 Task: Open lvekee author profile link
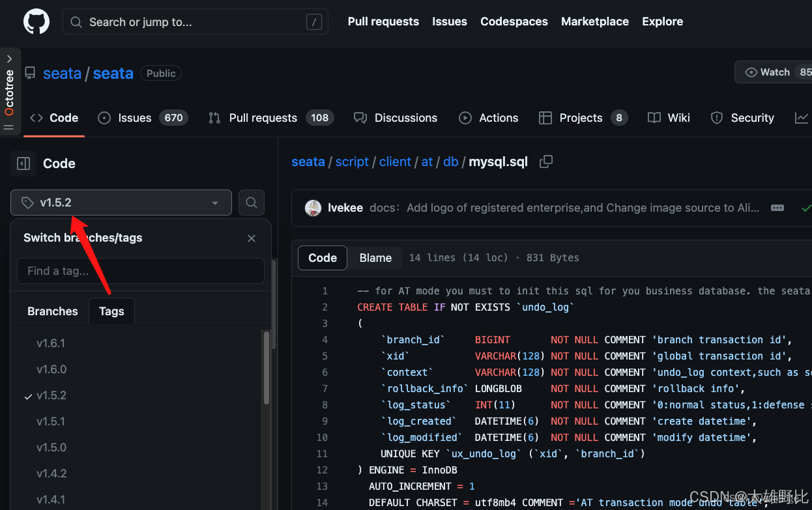click(x=345, y=208)
